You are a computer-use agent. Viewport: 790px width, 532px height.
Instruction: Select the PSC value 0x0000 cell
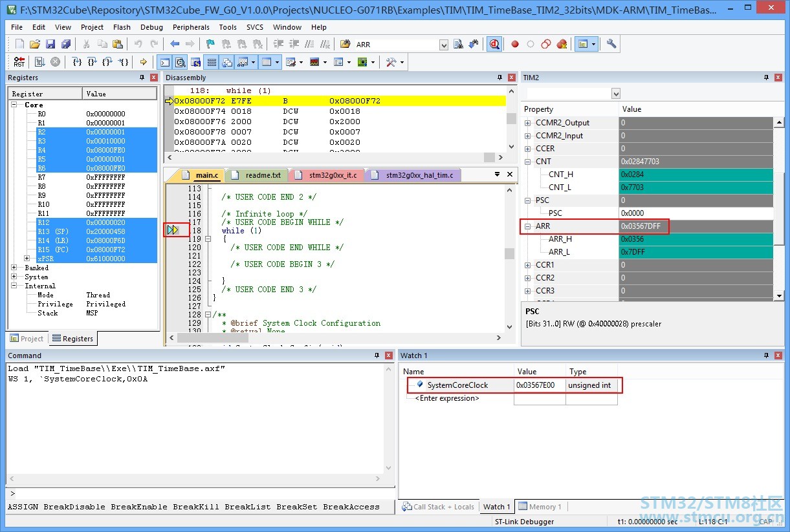[696, 213]
